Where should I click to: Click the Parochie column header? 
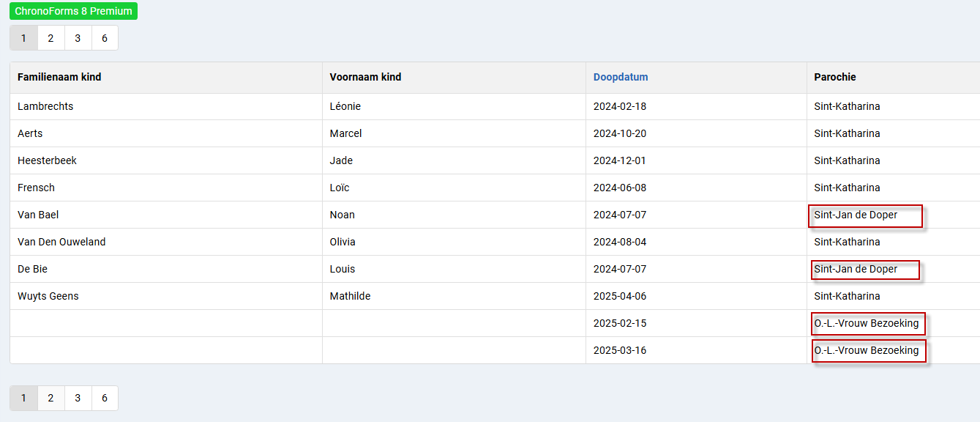(x=834, y=77)
